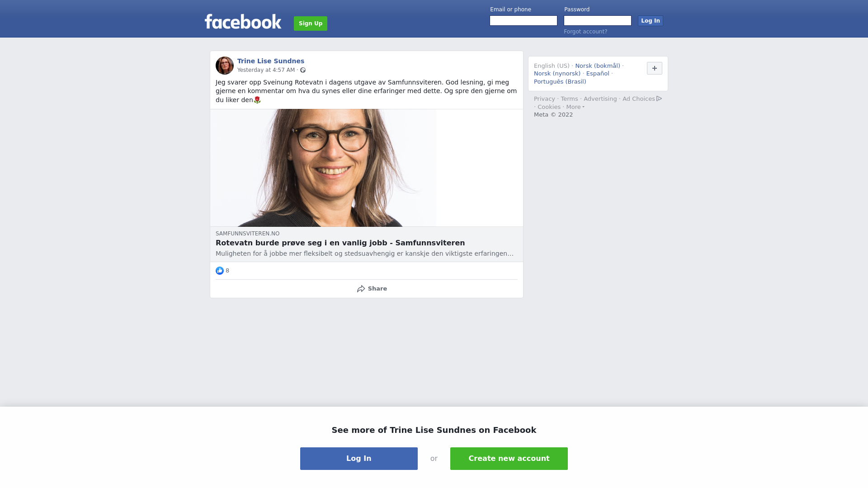
Task: Focus the Email or phone field
Action: 524,21
